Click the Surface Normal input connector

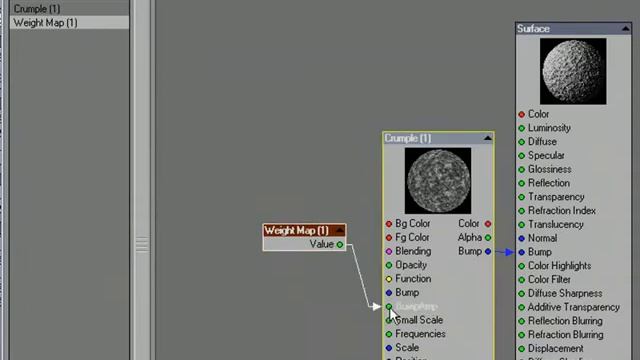[x=521, y=238]
